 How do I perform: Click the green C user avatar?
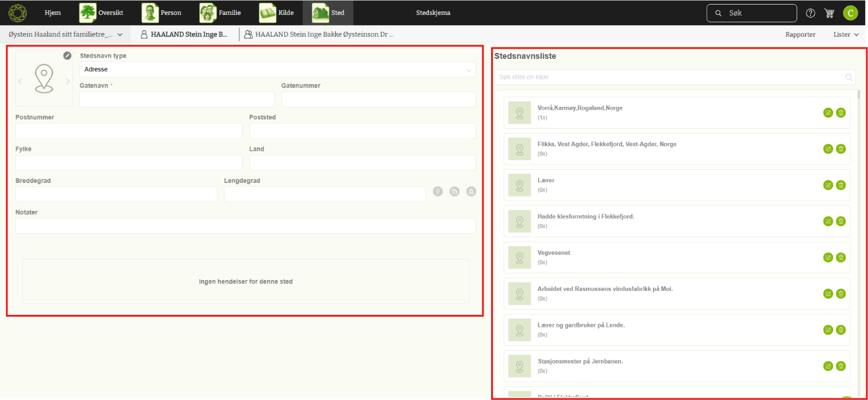(x=850, y=13)
